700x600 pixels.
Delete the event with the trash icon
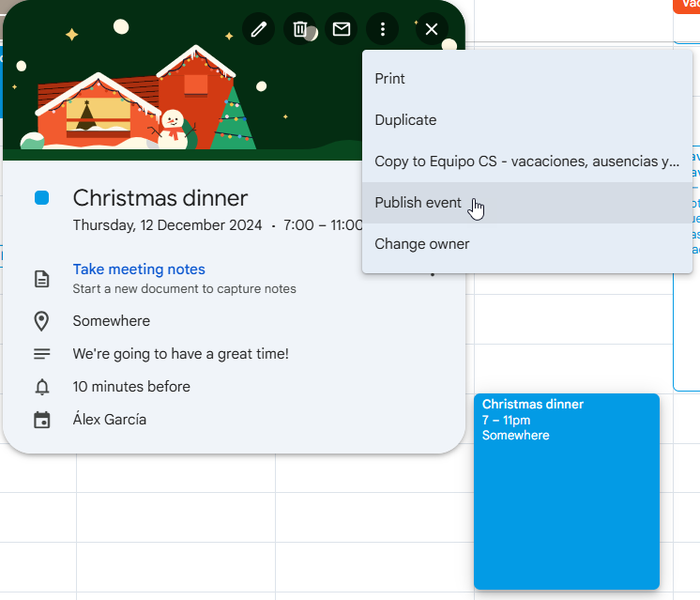coord(299,29)
